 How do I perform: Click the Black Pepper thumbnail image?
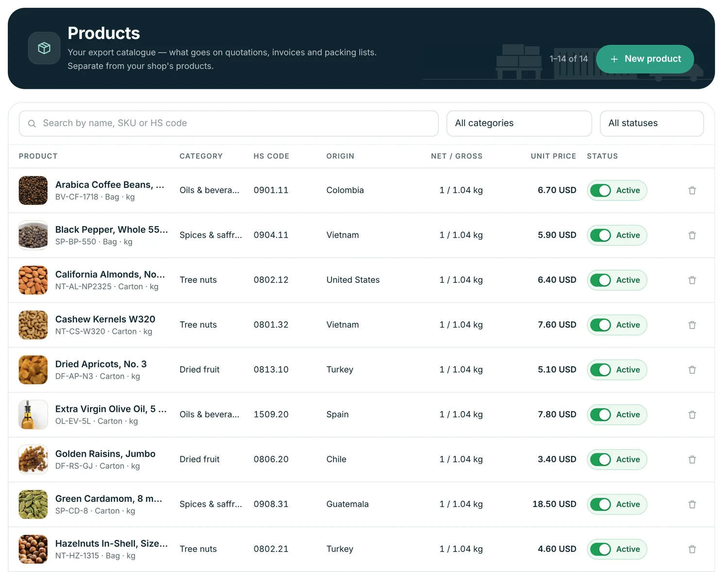(33, 235)
